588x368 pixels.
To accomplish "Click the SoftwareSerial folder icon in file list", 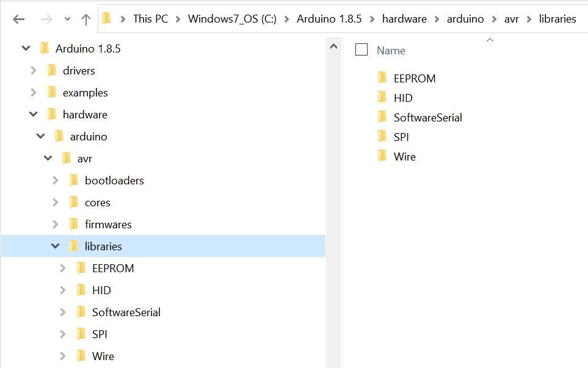I will tap(383, 117).
